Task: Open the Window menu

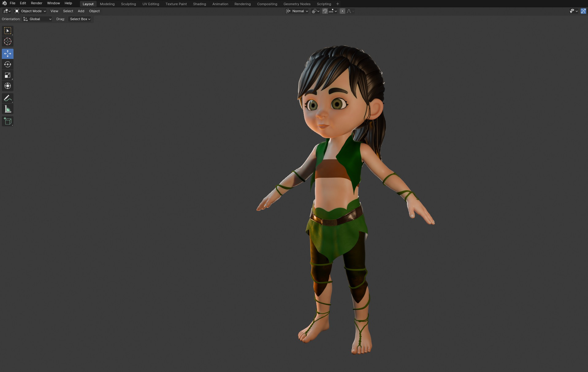Action: 53,3
